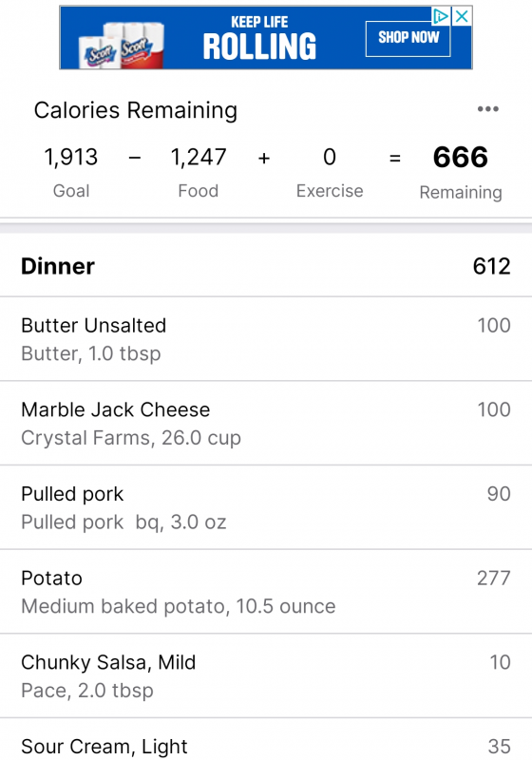Close the Scott ad banner

[462, 16]
